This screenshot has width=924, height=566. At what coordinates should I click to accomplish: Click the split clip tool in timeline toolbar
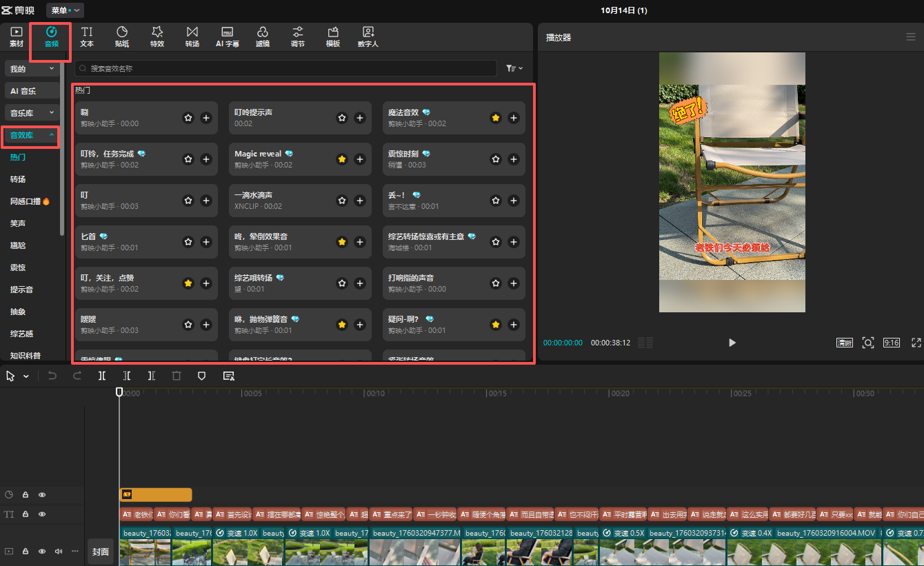[x=102, y=376]
